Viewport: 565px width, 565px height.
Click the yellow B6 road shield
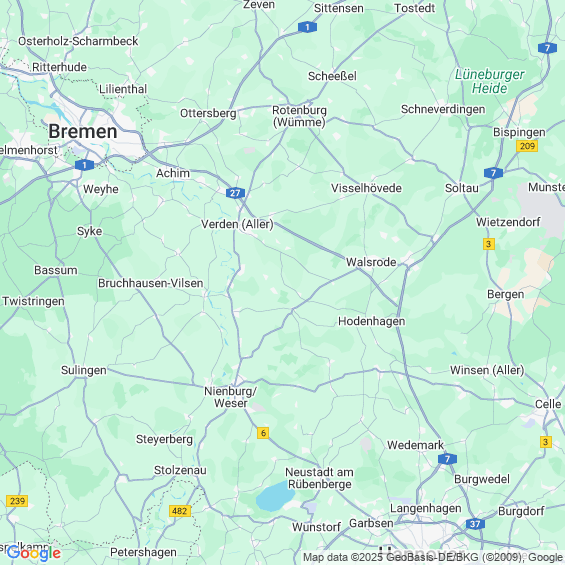click(263, 433)
